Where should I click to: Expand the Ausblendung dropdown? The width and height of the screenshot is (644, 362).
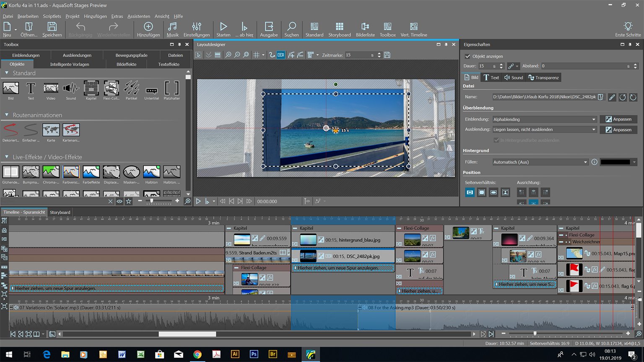coord(544,130)
